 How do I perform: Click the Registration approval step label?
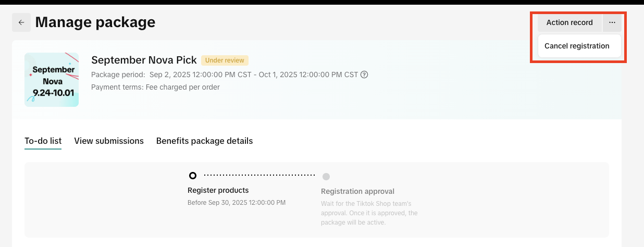[x=357, y=191]
